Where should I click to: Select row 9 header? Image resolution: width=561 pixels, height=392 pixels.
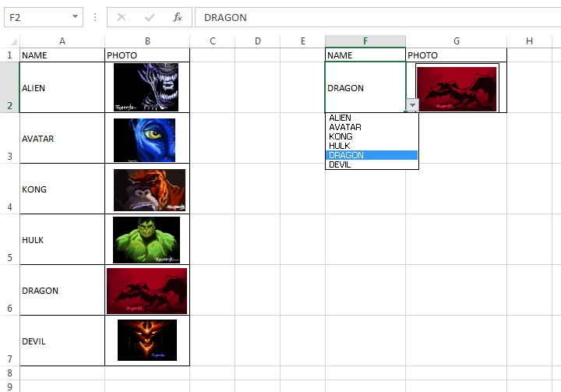(9, 387)
